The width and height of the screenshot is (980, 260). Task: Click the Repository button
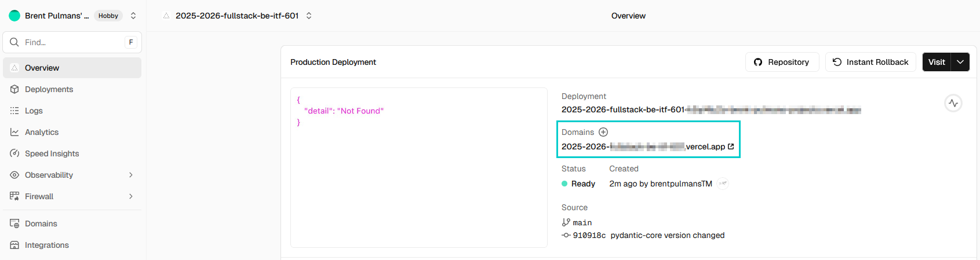781,62
